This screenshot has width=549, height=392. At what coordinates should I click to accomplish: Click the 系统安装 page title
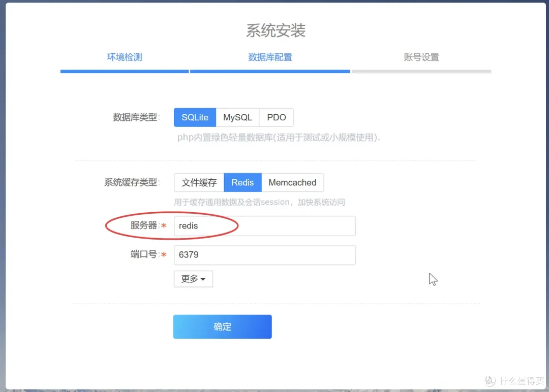point(276,30)
